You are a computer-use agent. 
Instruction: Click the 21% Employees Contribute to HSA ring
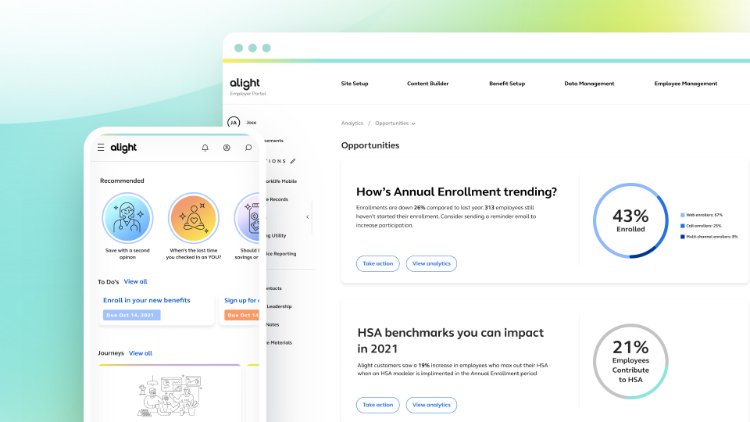(630, 362)
